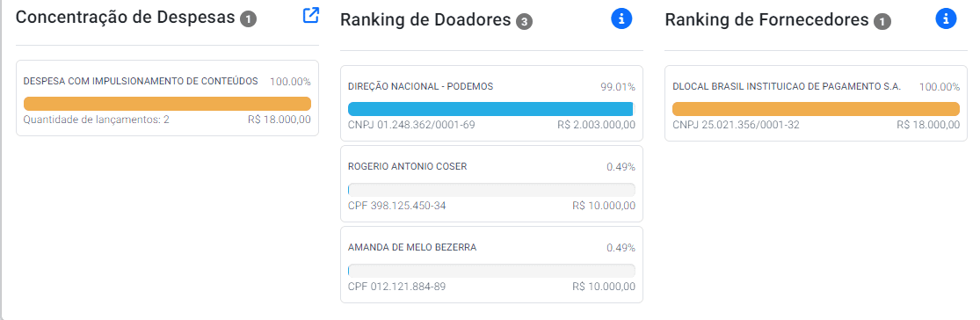980x320 pixels.
Task: Click the Ranking de Fornecedores heading
Action: click(x=767, y=20)
